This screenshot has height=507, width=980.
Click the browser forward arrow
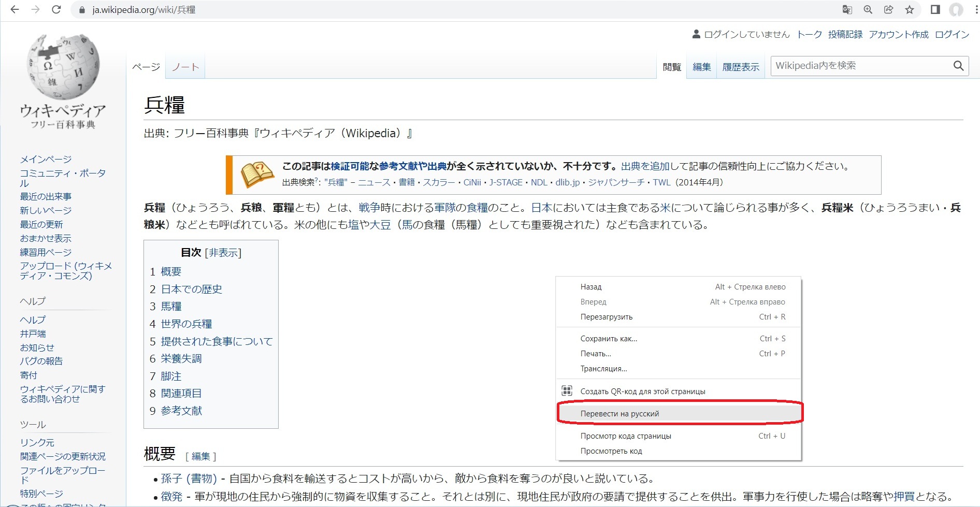35,10
